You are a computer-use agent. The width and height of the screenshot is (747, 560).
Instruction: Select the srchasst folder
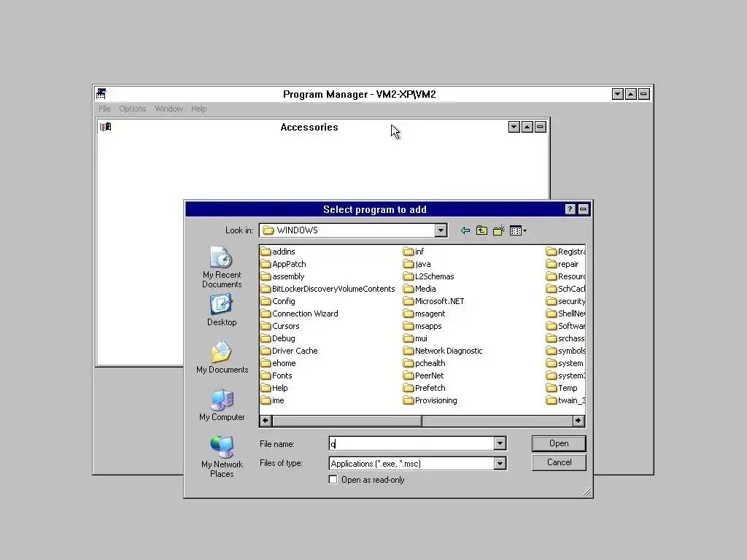tap(566, 338)
